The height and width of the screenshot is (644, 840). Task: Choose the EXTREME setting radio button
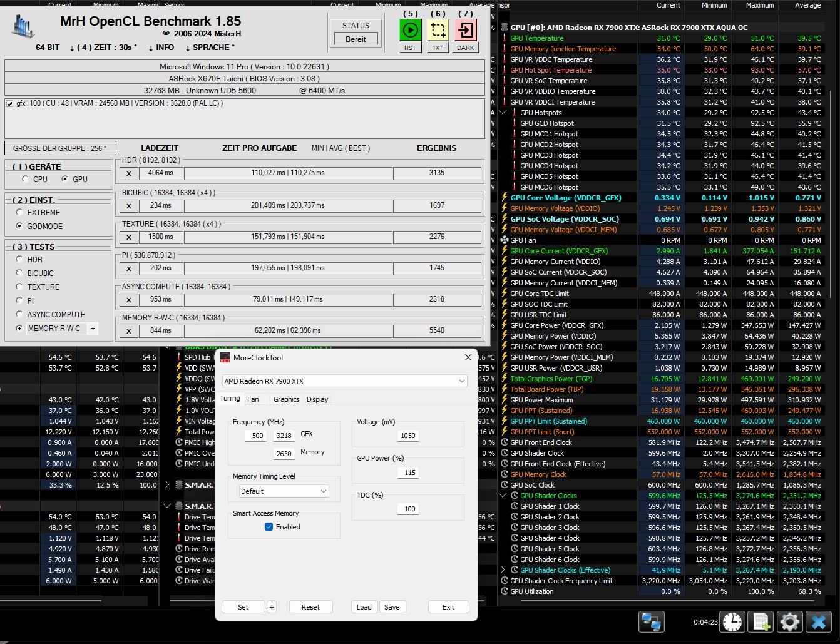(19, 213)
